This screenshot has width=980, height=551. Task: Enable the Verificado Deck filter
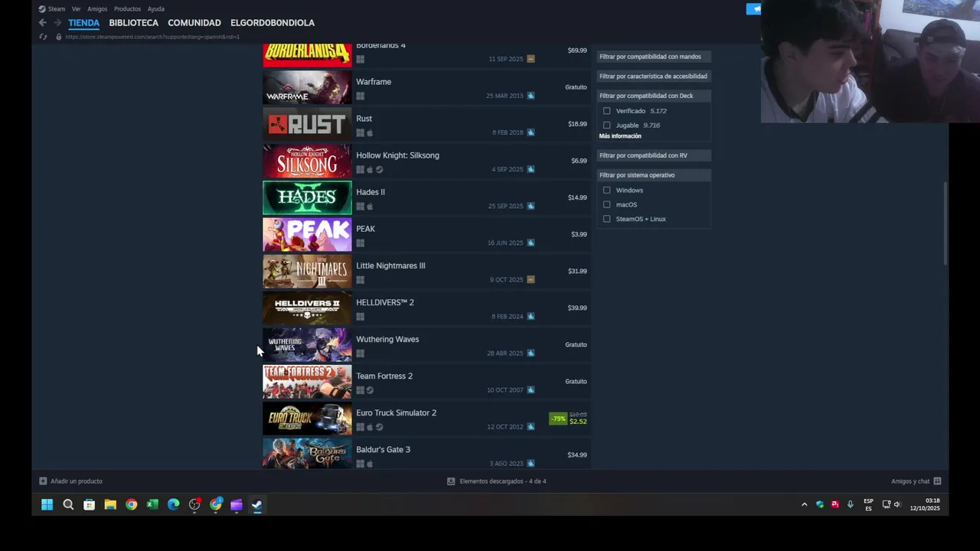pyautogui.click(x=607, y=111)
